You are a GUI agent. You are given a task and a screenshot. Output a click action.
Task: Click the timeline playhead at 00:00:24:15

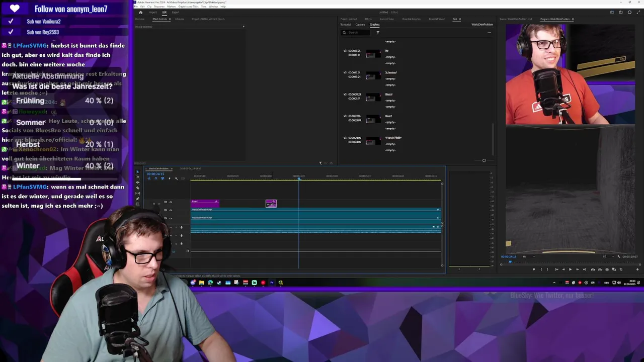click(x=299, y=178)
